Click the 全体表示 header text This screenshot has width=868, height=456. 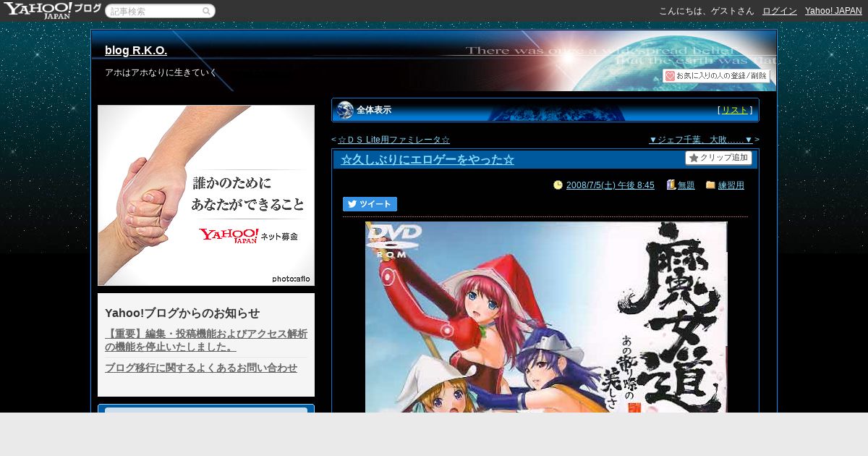(374, 110)
